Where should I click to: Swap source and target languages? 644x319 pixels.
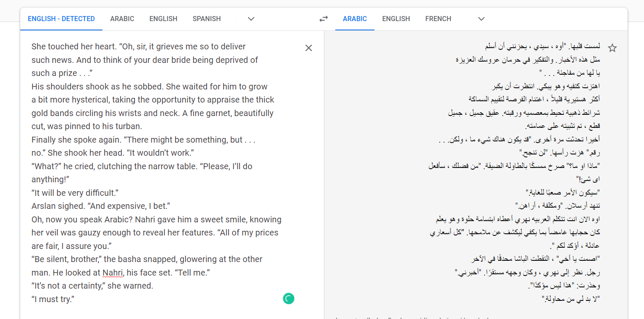pos(323,19)
